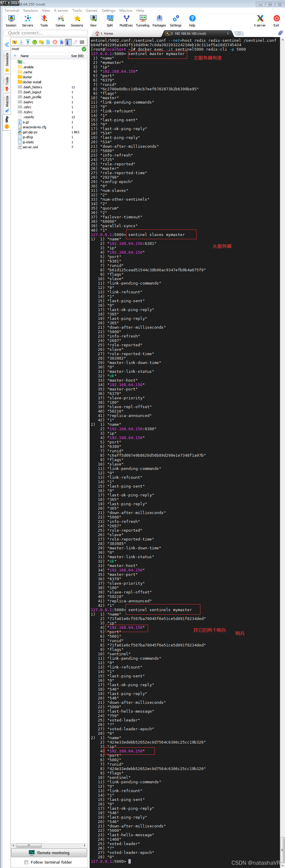This screenshot has width=285, height=868.
Task: Click the SFTP download arrow icon
Action: point(21,42)
